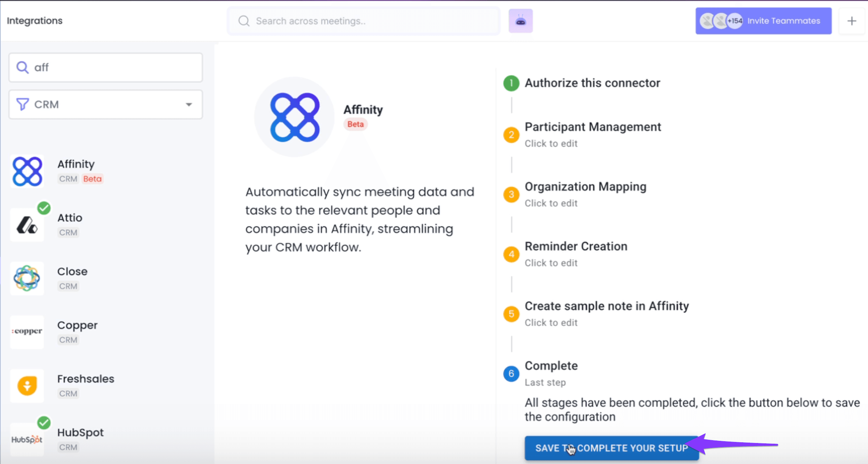
Task: Open Create sample note in Affinity step
Action: click(x=606, y=306)
